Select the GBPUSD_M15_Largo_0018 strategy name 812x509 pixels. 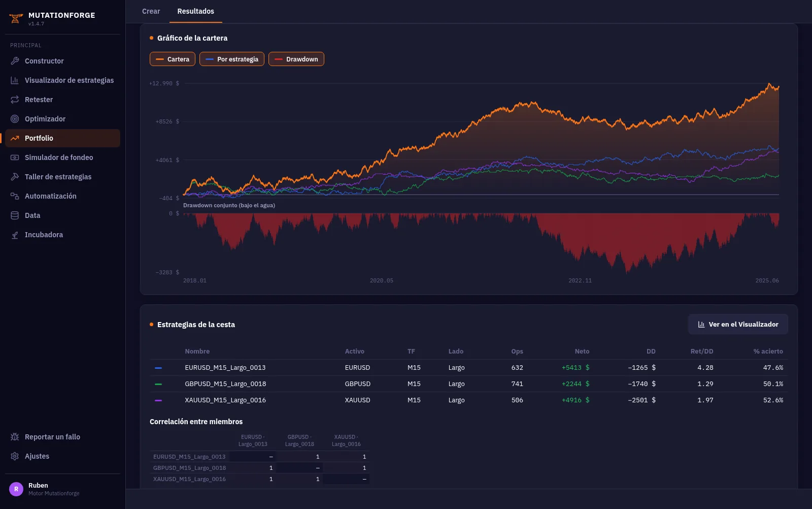point(225,384)
